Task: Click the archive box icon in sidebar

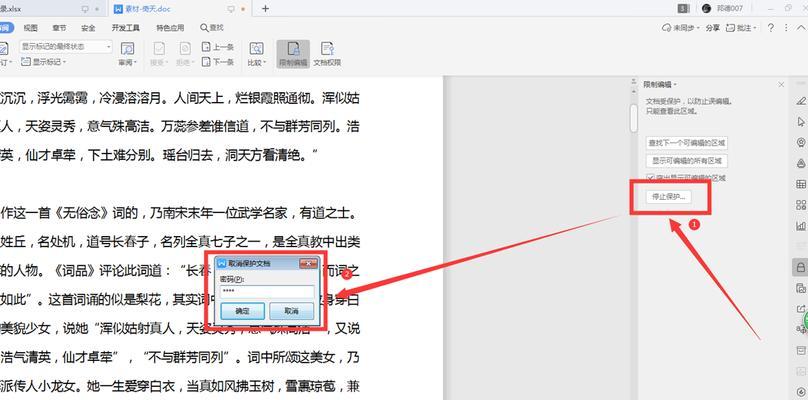Action: click(x=801, y=351)
